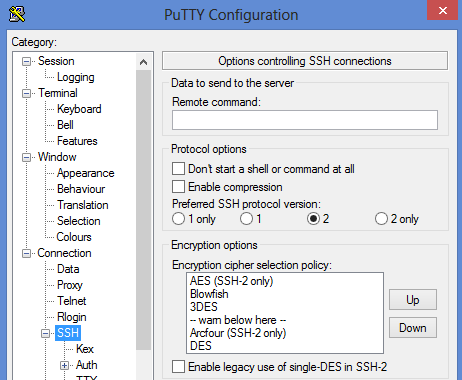
Task: Collapse the SSH tree node
Action: click(45, 333)
